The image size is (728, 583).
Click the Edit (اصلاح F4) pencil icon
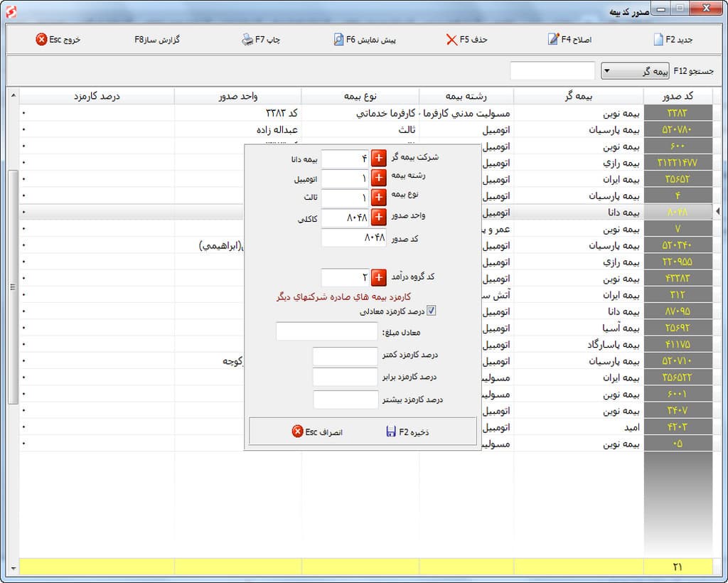pos(553,40)
